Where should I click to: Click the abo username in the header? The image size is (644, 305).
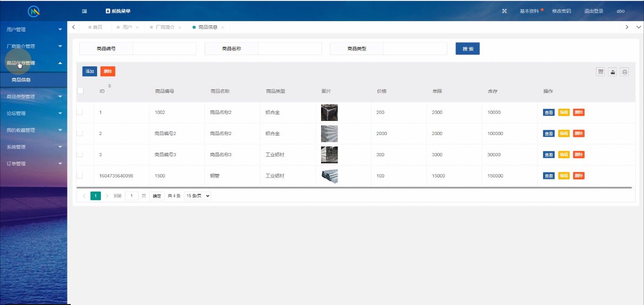coord(620,11)
